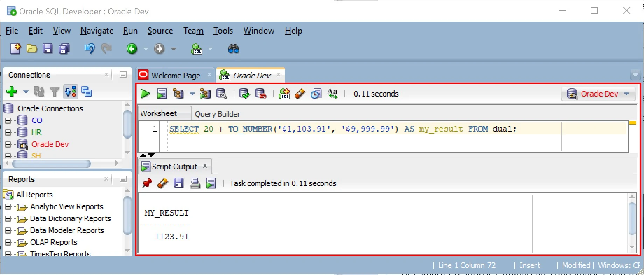Image resolution: width=644 pixels, height=275 pixels.
Task: Open the back navigation history dropdown
Action: click(146, 49)
